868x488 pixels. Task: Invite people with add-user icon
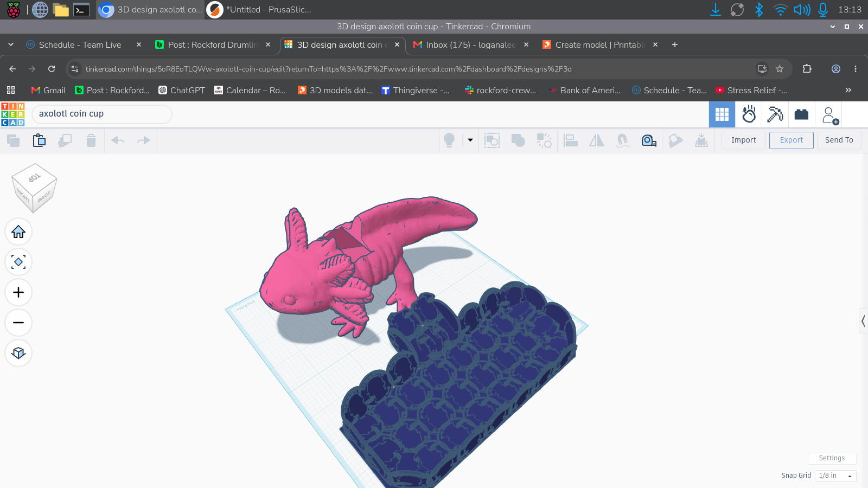click(x=830, y=115)
